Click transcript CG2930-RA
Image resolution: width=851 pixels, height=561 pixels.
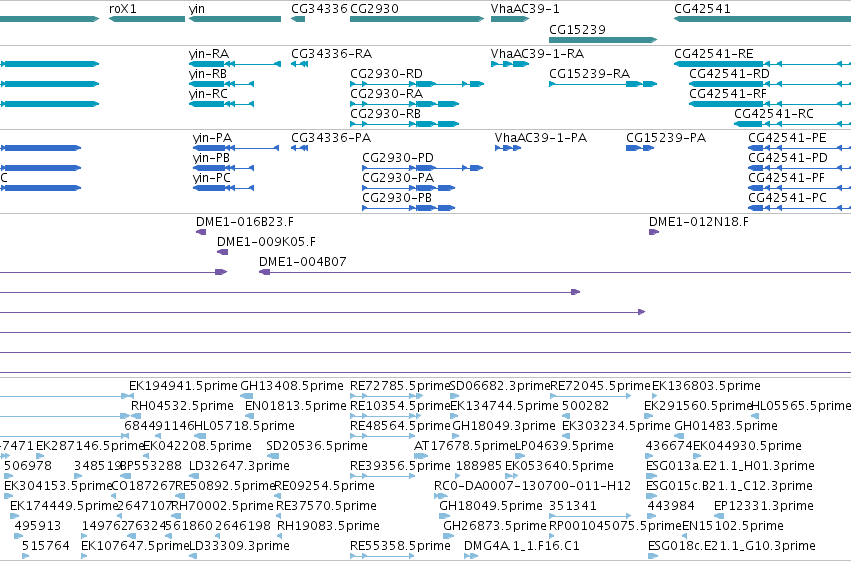tap(386, 94)
